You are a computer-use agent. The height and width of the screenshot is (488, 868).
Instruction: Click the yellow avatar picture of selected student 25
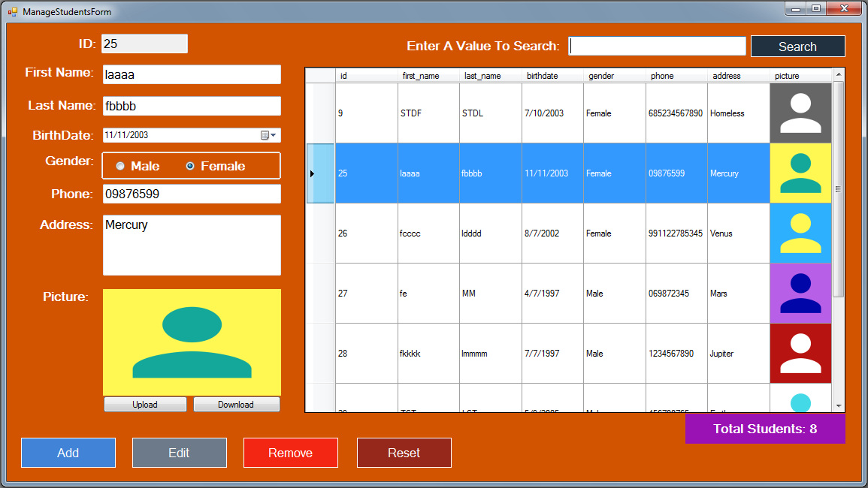tap(800, 173)
